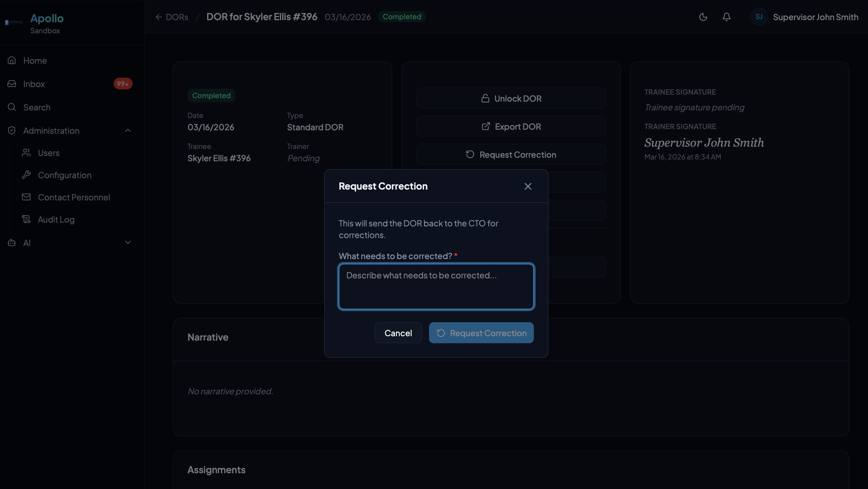
Task: Toggle dark mode moon icon
Action: pyautogui.click(x=703, y=17)
